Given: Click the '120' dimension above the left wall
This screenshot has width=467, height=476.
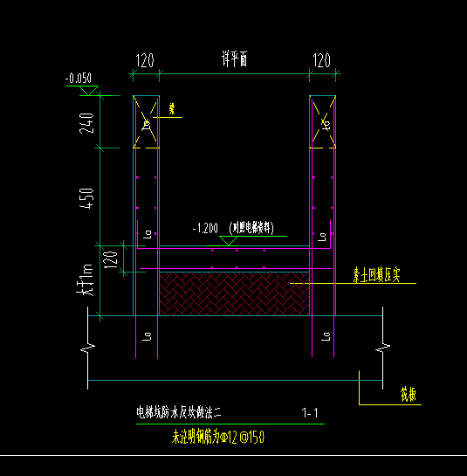Looking at the screenshot, I should [145, 61].
